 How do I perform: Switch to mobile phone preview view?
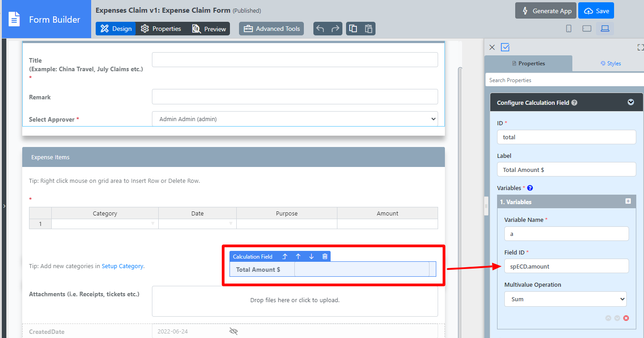tap(569, 29)
